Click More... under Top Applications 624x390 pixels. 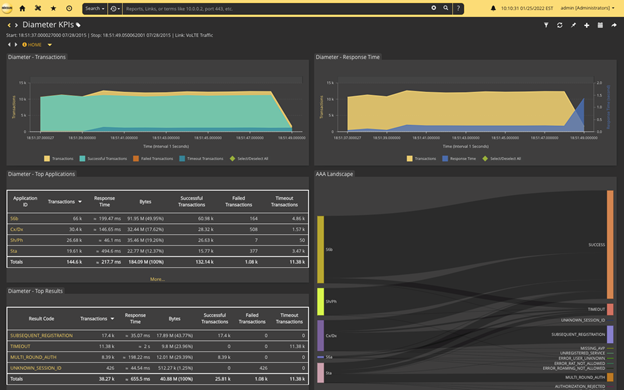click(157, 279)
